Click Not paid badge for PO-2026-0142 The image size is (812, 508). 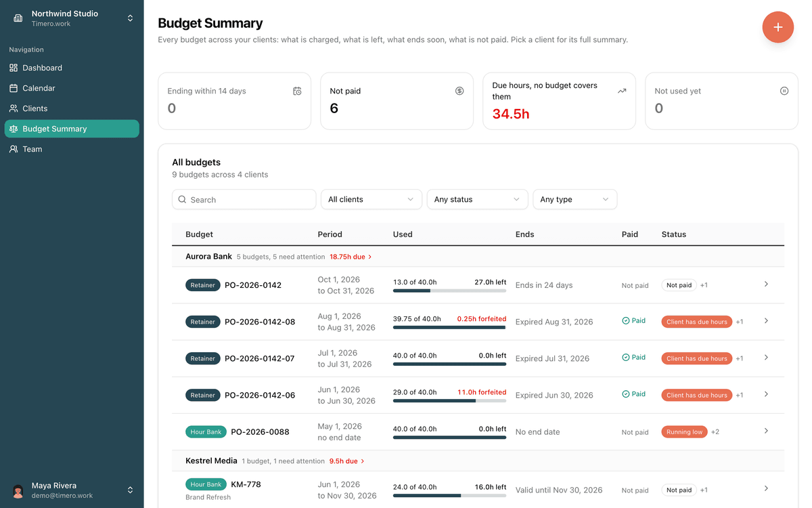[679, 285]
